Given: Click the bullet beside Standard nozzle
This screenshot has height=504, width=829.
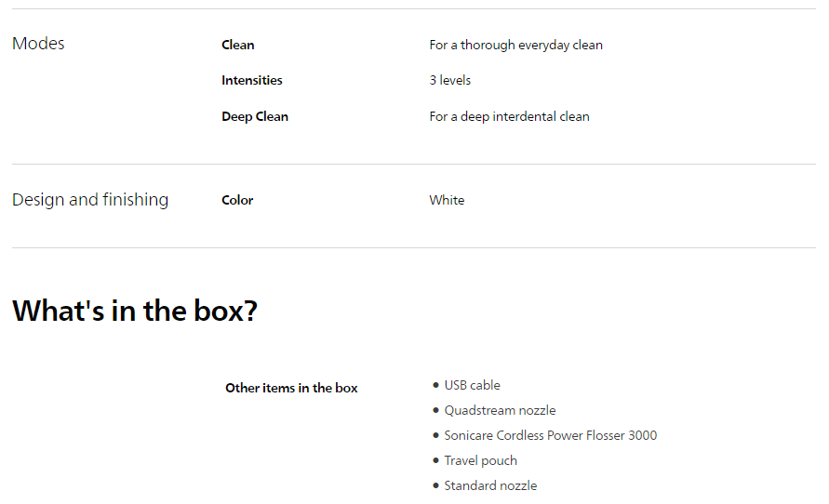Looking at the screenshot, I should point(435,485).
